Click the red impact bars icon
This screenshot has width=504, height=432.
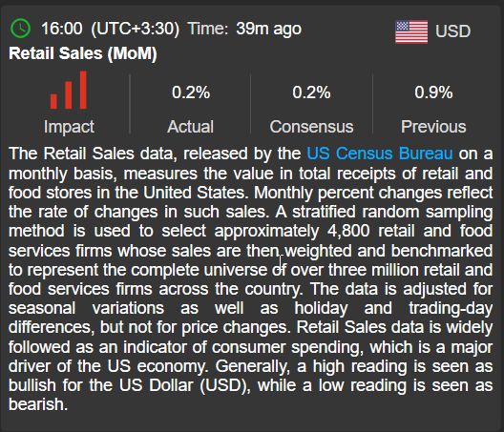click(69, 91)
